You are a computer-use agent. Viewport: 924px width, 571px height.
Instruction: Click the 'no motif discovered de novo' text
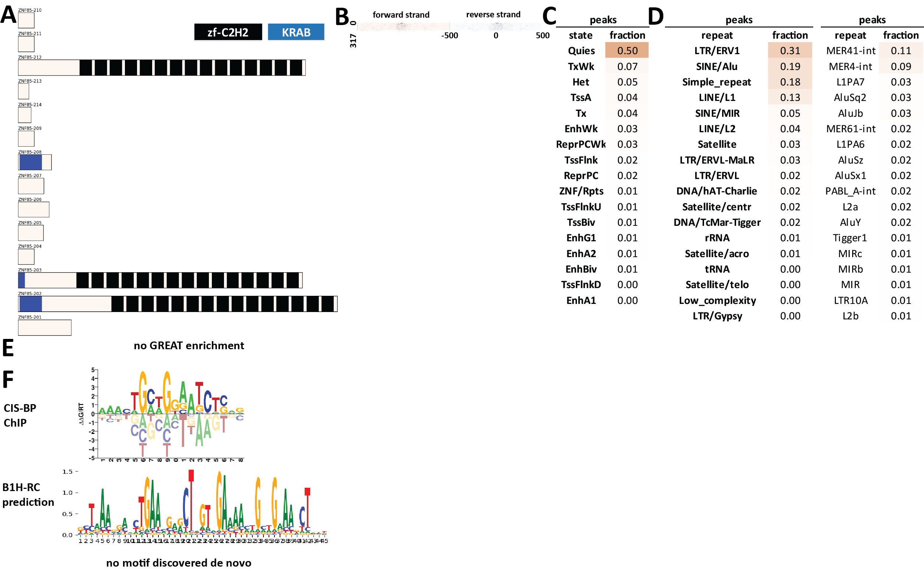coord(179,563)
